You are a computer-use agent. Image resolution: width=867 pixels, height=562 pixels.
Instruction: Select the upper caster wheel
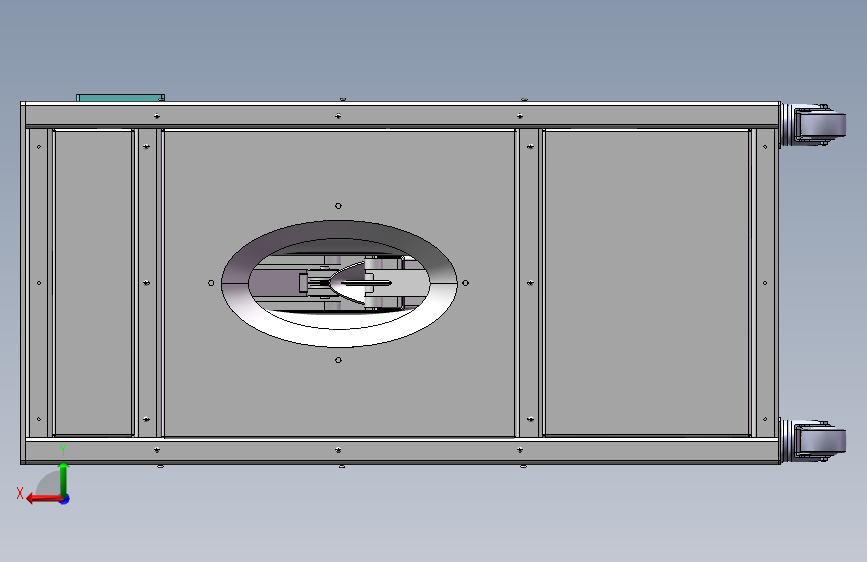pos(821,125)
